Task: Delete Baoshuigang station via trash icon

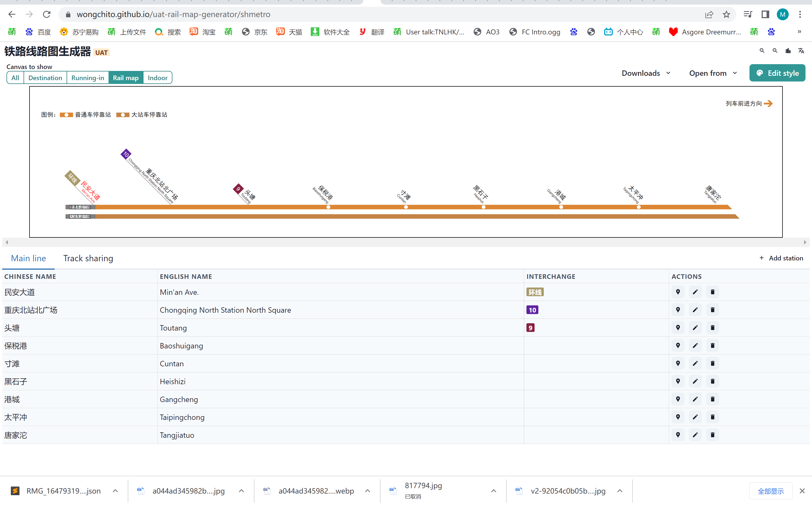Action: (x=713, y=345)
